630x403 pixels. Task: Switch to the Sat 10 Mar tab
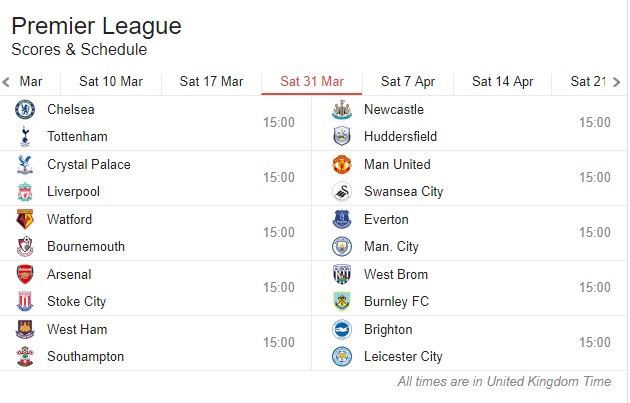click(111, 82)
